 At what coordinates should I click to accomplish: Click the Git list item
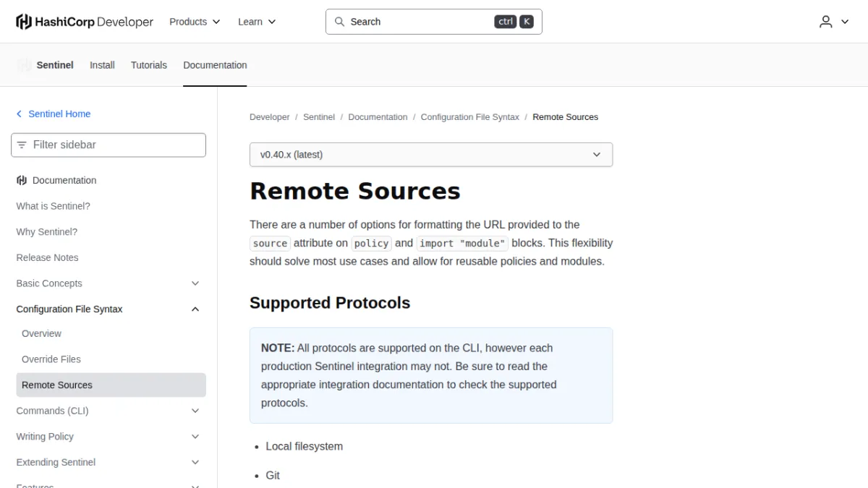(273, 476)
